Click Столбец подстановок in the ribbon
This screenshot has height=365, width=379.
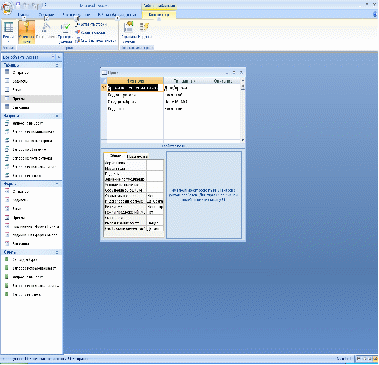click(96, 41)
